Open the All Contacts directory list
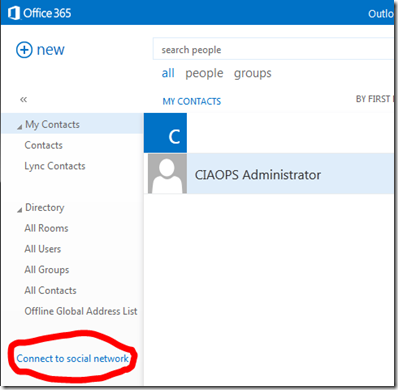 pos(50,290)
